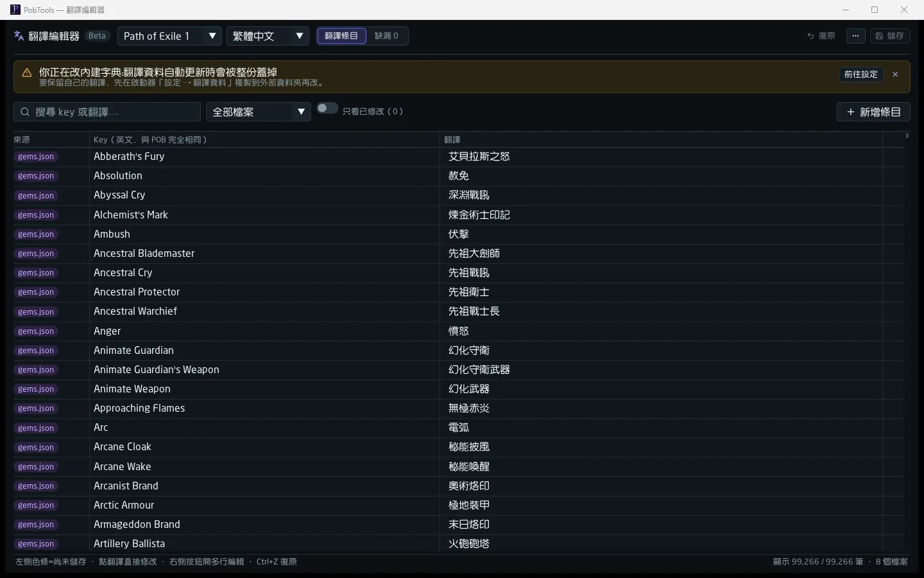
Task: Click the magnifier icon in the search box
Action: point(25,112)
